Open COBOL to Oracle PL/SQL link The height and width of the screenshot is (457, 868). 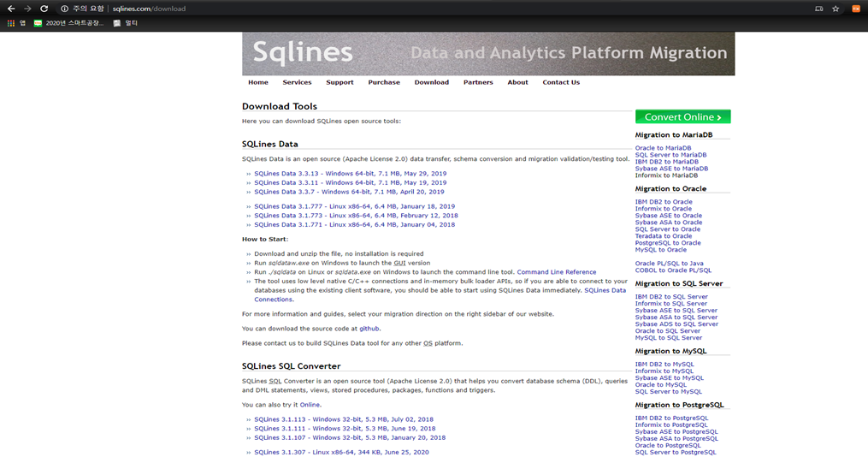tap(672, 270)
